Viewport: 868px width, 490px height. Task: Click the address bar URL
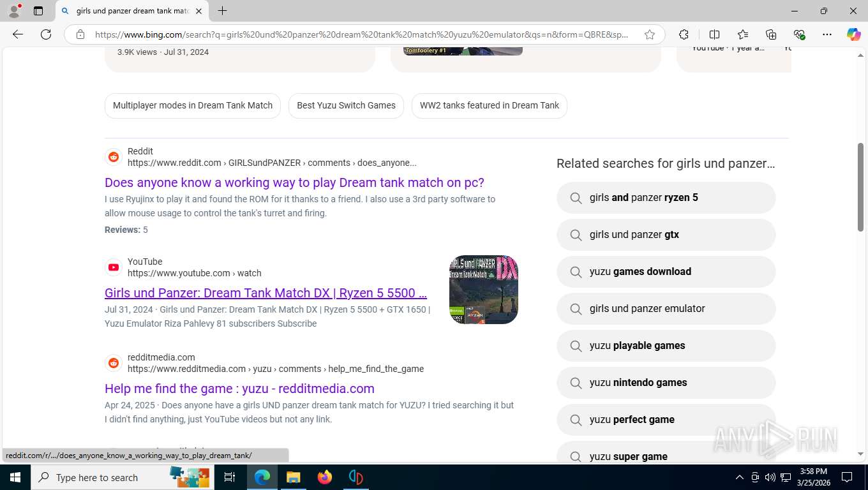pos(361,34)
